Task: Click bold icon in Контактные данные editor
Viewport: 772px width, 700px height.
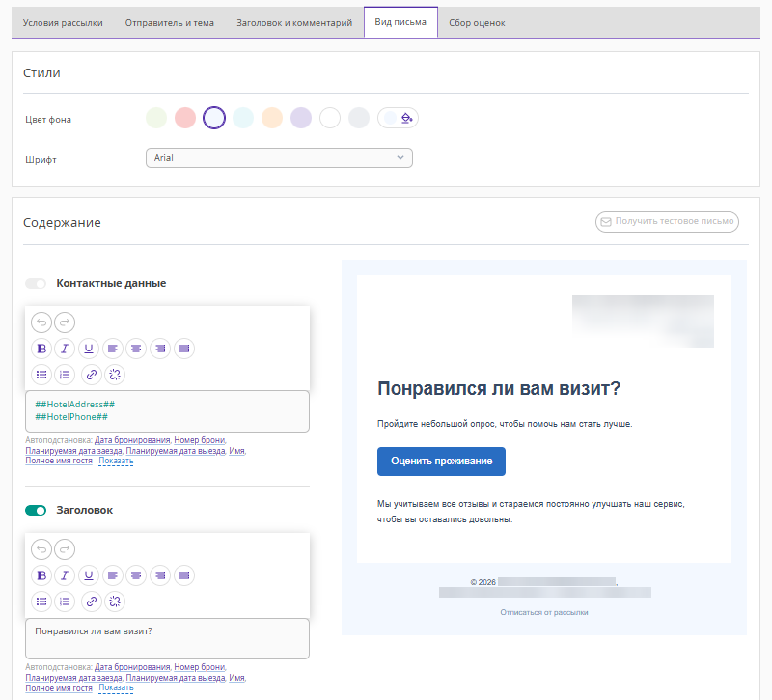Action: (x=41, y=349)
